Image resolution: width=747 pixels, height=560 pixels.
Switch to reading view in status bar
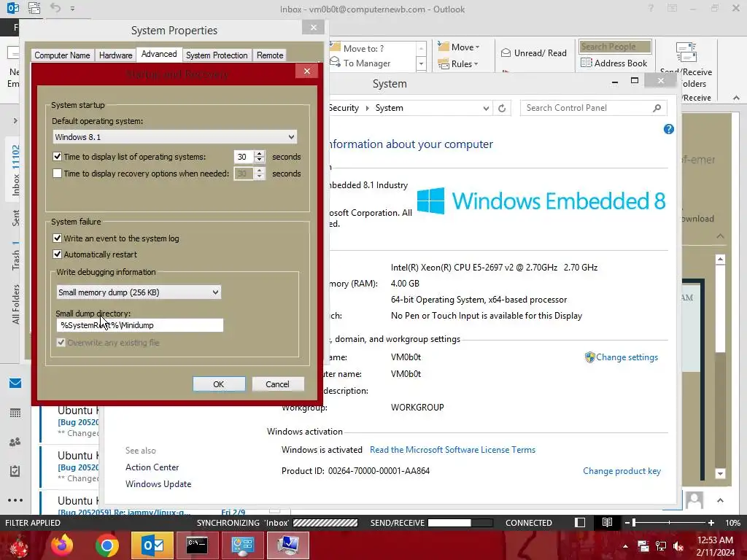point(607,522)
